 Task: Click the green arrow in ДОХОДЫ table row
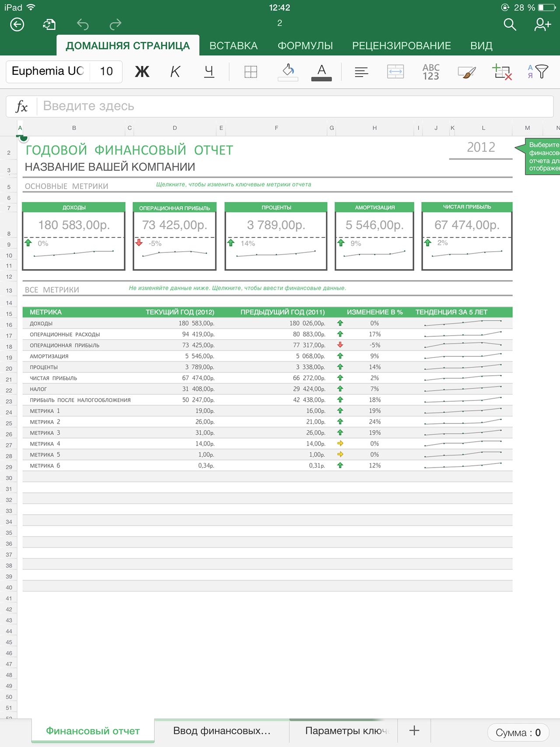(340, 323)
